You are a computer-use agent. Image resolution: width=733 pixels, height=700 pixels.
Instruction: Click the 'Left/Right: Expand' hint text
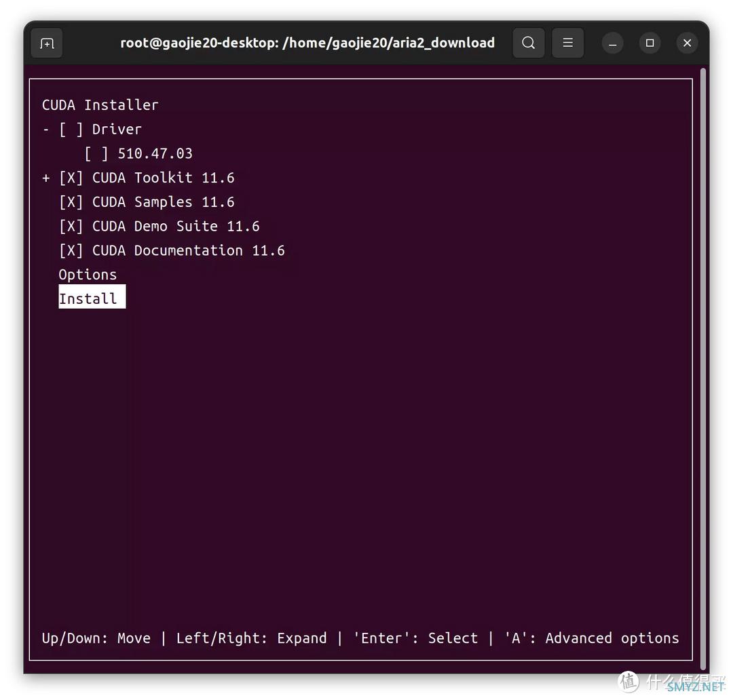[x=252, y=638]
